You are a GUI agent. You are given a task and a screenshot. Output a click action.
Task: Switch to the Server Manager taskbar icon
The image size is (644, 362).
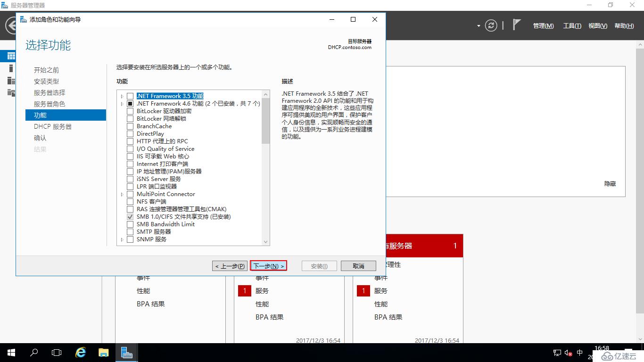126,353
